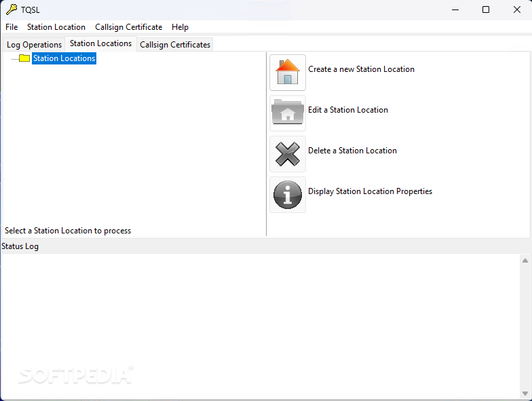Open the Callsign Certificate menu
Viewport: 532px width, 401px height.
129,27
